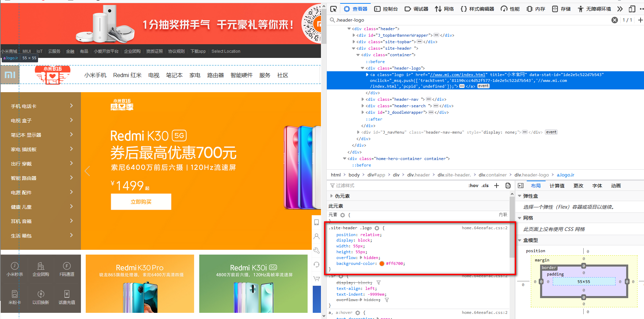
Task: Expand the site-topbar div node
Action: coord(354,42)
